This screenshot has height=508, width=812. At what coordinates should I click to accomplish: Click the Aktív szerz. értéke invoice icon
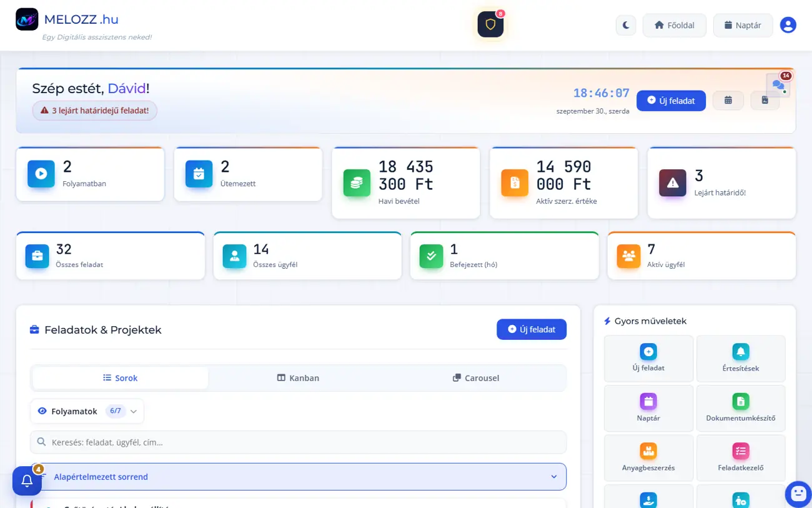click(x=515, y=183)
